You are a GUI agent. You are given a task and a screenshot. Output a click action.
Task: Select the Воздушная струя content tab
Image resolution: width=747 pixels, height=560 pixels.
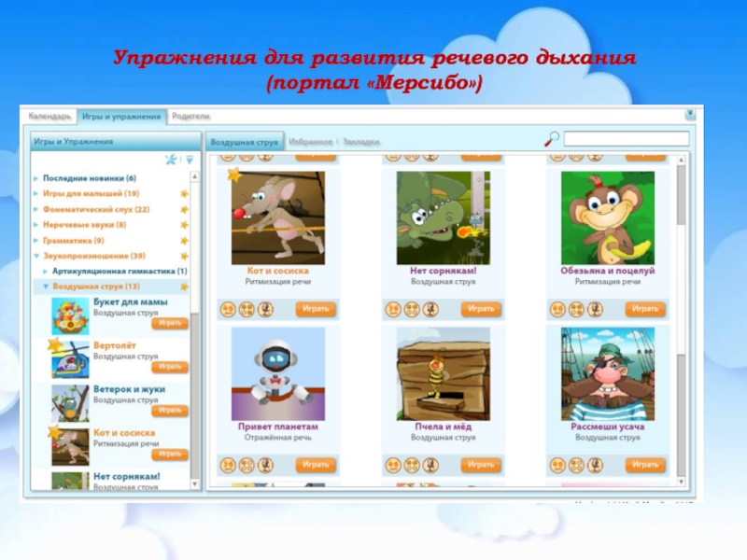pos(244,142)
